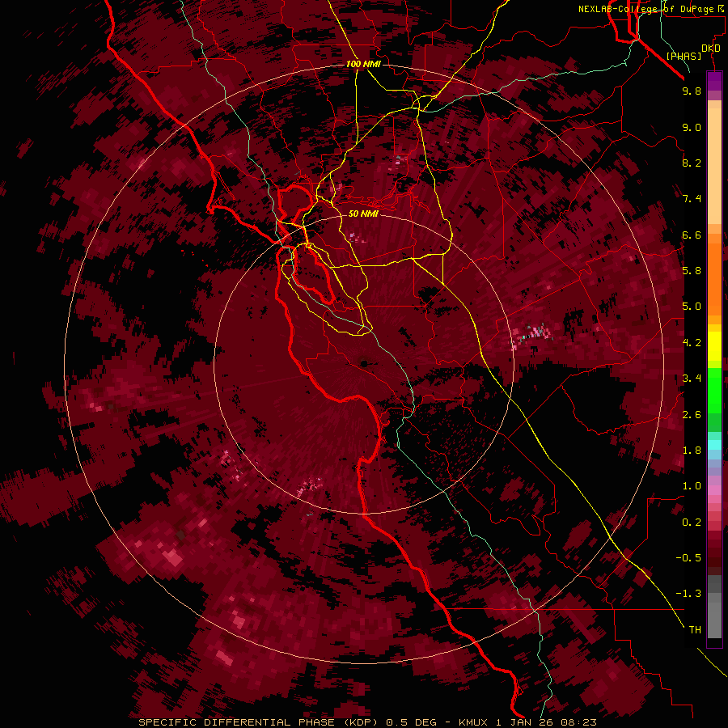Viewport: 728px width, 728px height.
Task: Click the -1.3 scale value
Action: pyautogui.click(x=688, y=594)
